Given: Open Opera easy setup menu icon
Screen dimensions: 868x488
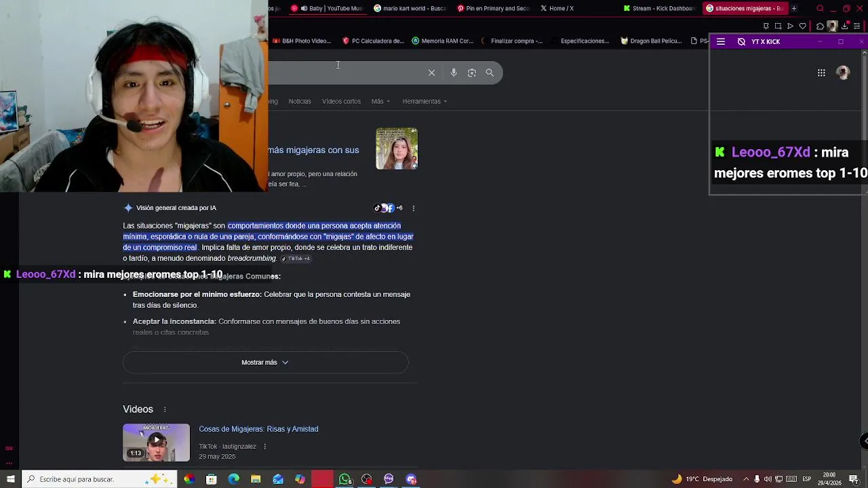Looking at the screenshot, I should point(857,26).
